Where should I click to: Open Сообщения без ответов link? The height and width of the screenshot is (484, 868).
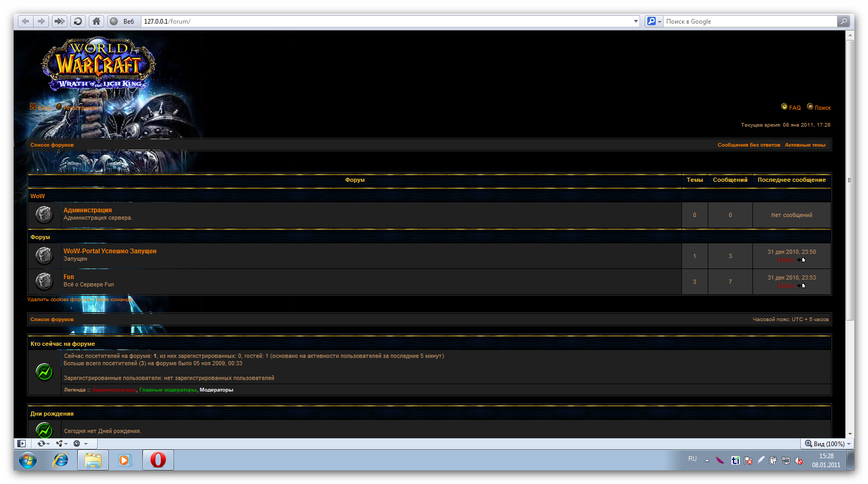click(749, 145)
